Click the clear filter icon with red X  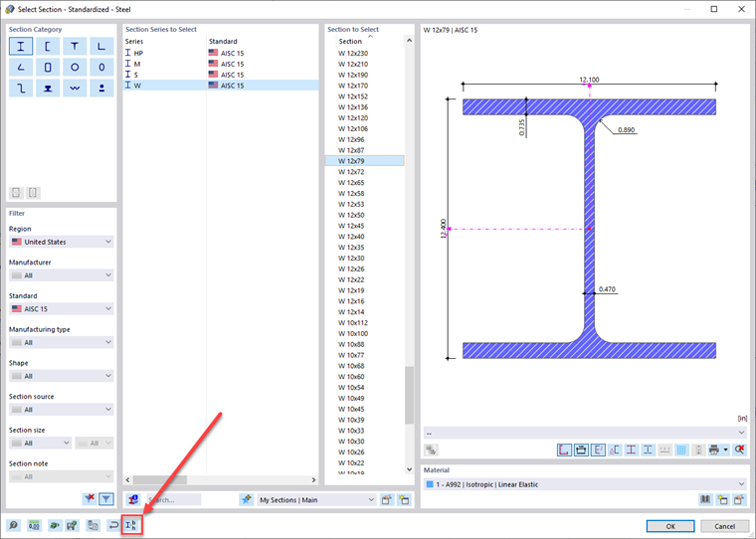[x=90, y=498]
